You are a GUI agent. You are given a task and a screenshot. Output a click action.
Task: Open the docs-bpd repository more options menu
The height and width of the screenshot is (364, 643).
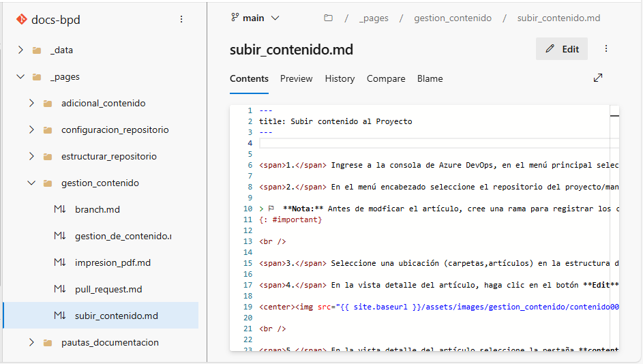181,20
